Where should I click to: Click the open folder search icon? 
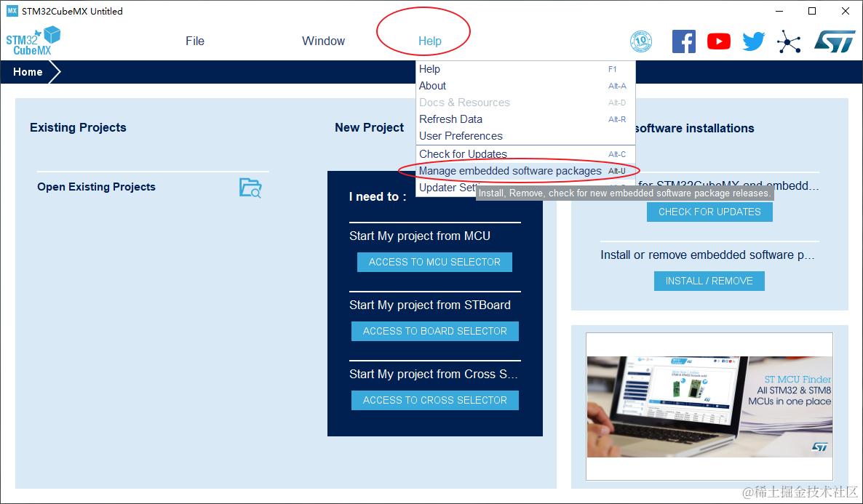[x=250, y=188]
